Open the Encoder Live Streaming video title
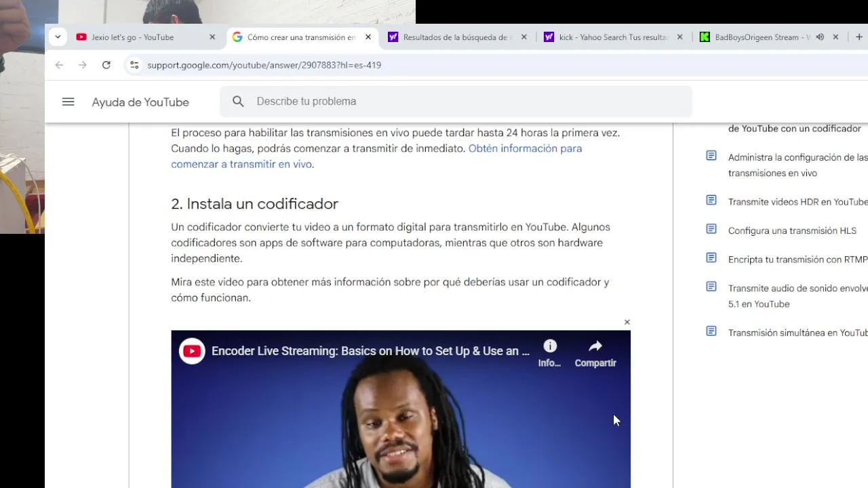The image size is (868, 488). click(x=370, y=351)
